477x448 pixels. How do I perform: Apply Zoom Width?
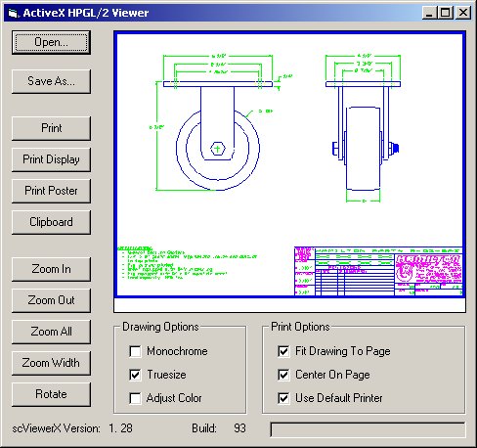pos(51,363)
